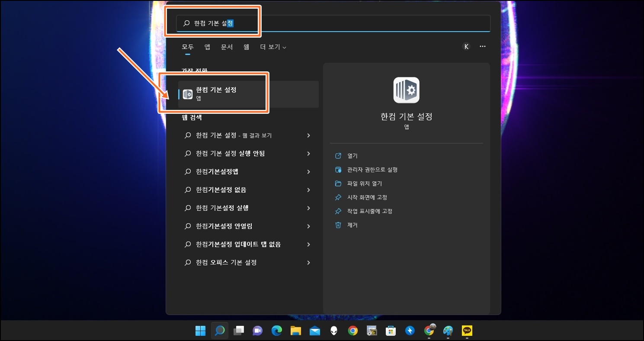Select suggestion 한컴기본설정 업데이트 탭 없음

(248, 244)
